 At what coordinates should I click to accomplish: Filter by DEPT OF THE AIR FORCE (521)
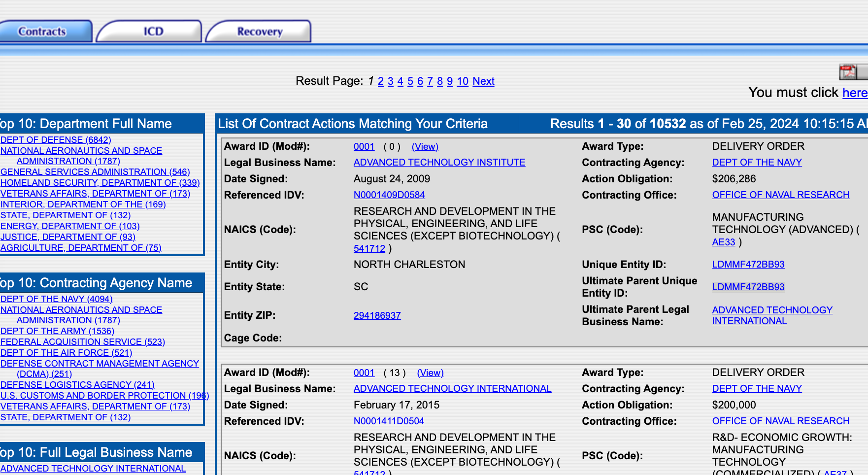(67, 353)
